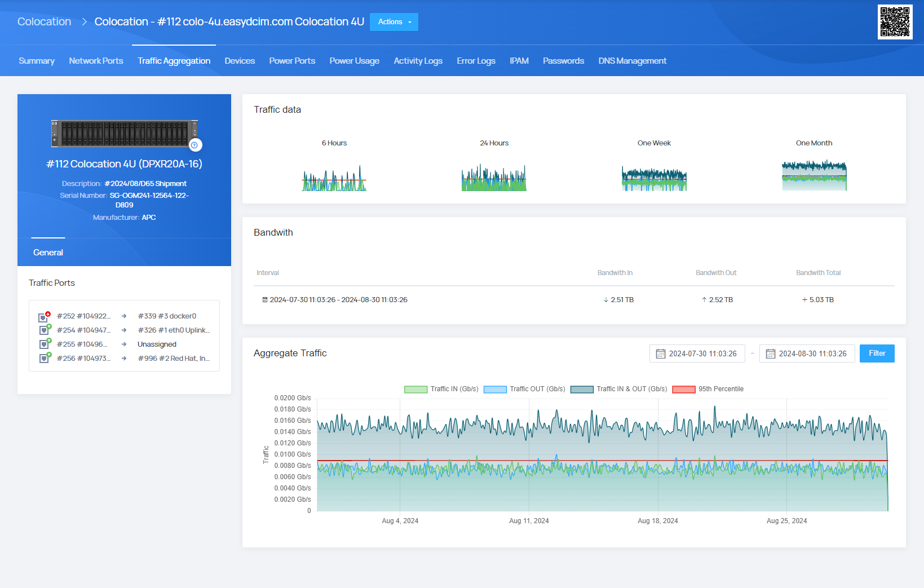Click arrow icon next to #254 port
Image resolution: width=924 pixels, height=588 pixels.
coord(124,330)
